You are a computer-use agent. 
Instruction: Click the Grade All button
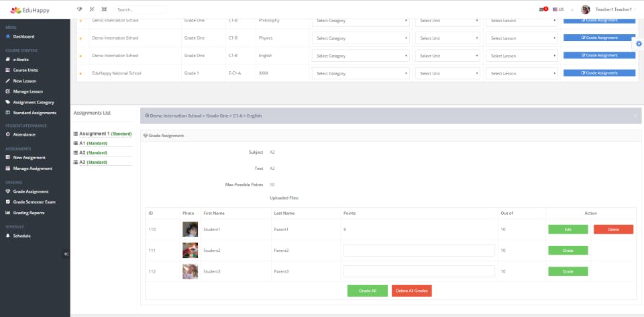tap(367, 291)
